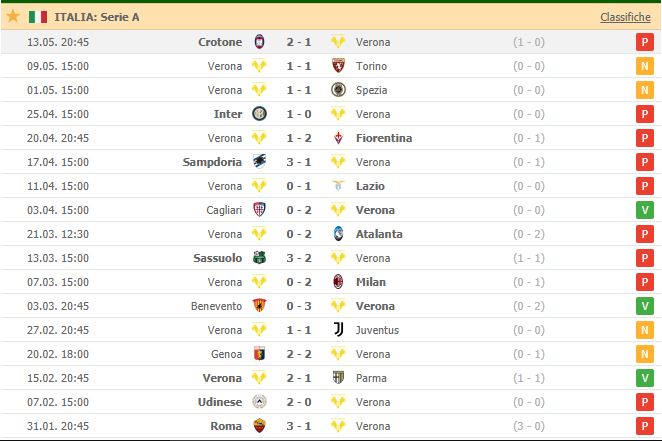Click the Juventus logo
This screenshot has width=662, height=441.
[x=338, y=330]
